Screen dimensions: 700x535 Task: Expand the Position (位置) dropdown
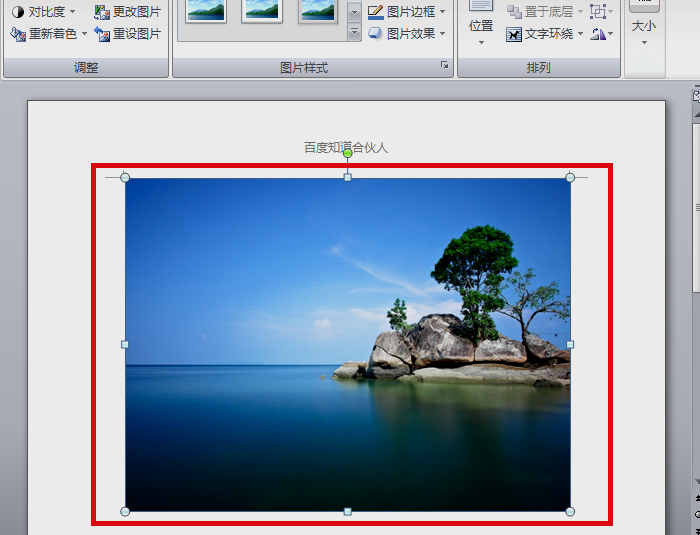point(481,32)
